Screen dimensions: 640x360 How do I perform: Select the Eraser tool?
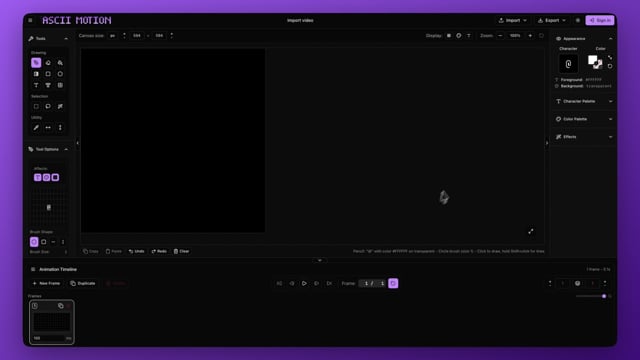tap(48, 62)
